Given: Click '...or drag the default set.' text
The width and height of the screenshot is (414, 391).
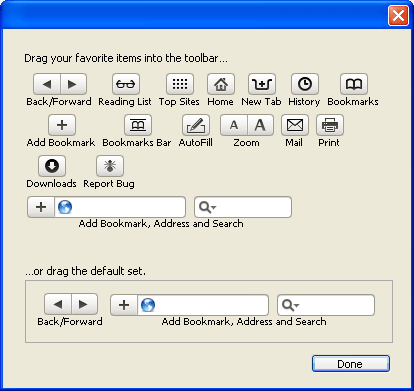Looking at the screenshot, I should tap(86, 271).
